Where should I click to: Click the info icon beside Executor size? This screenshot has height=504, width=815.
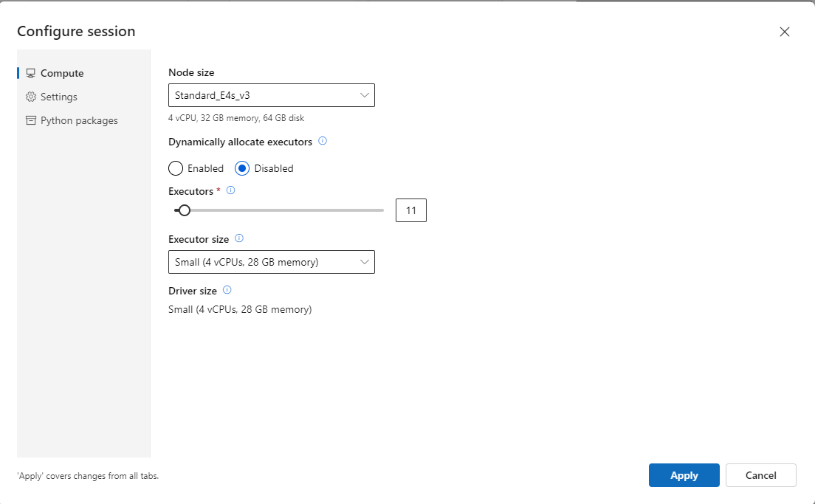point(238,238)
